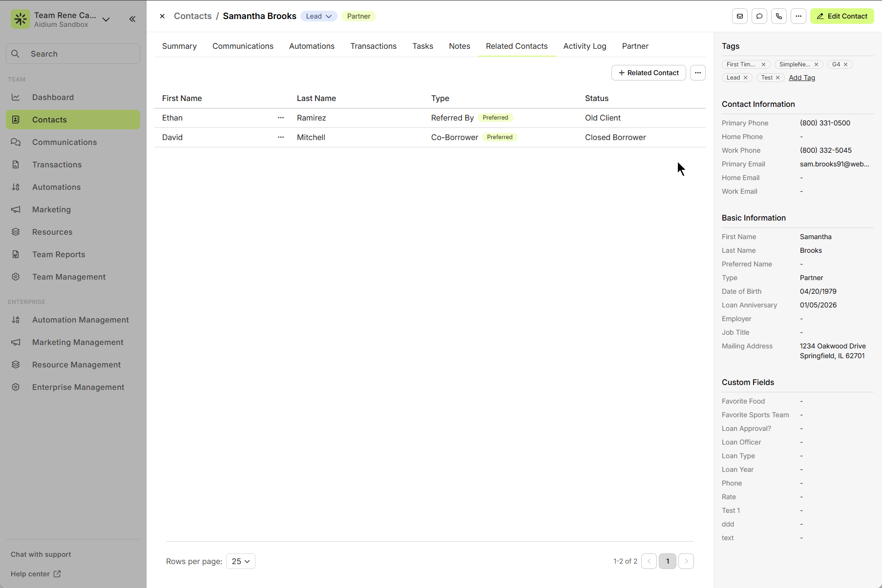Viewport: 882px width, 588px height.
Task: Open Marketing in the sidebar
Action: (51, 209)
